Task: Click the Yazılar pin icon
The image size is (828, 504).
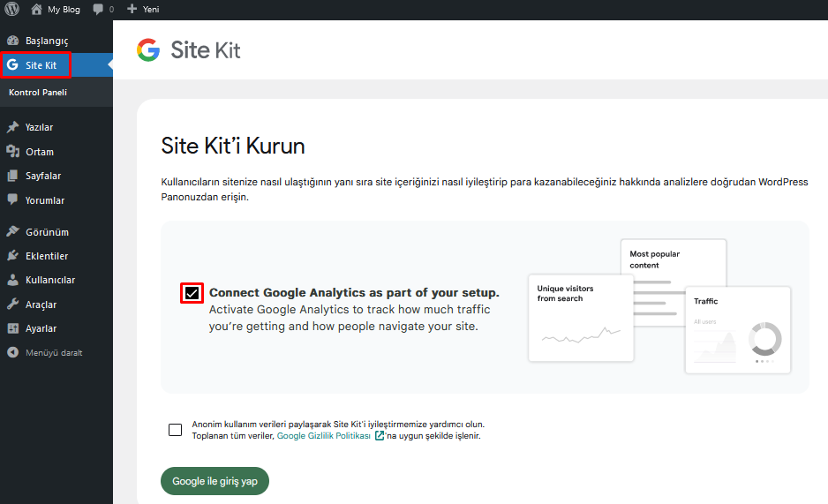Action: (x=12, y=127)
